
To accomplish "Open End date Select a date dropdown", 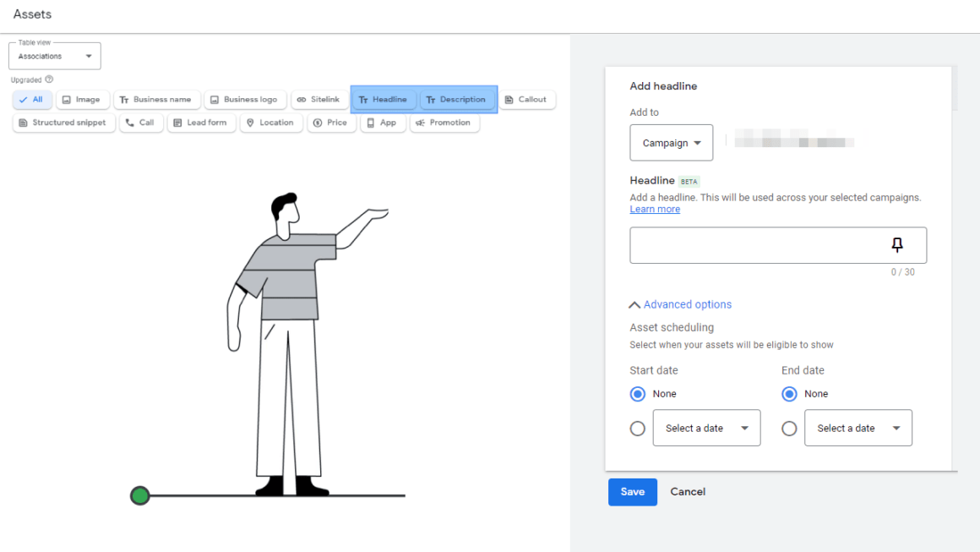I will 858,429.
